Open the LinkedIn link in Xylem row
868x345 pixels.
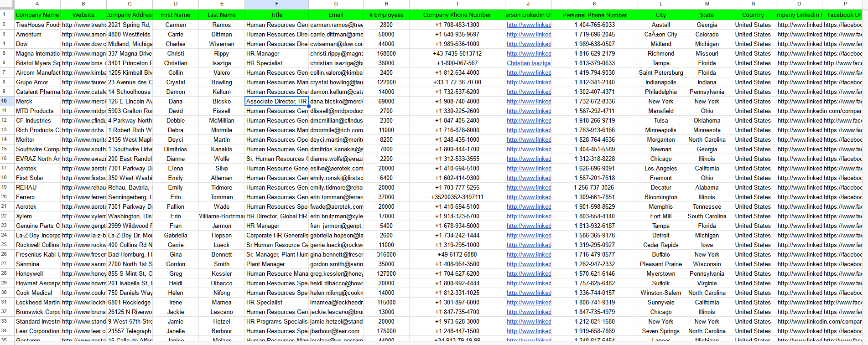pyautogui.click(x=529, y=216)
